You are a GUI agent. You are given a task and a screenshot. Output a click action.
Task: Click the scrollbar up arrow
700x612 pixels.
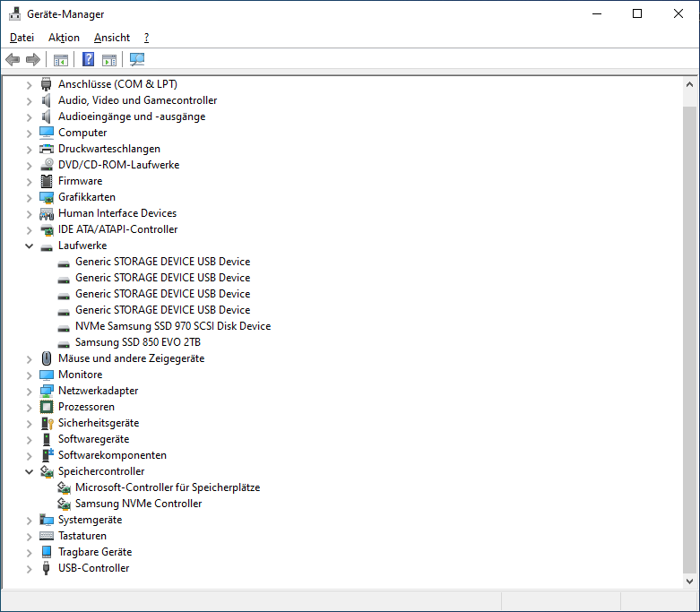point(689,84)
